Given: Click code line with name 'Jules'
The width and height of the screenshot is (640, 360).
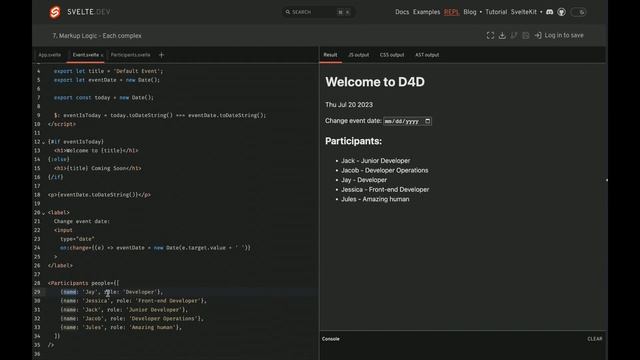Looking at the screenshot, I should 121,327.
